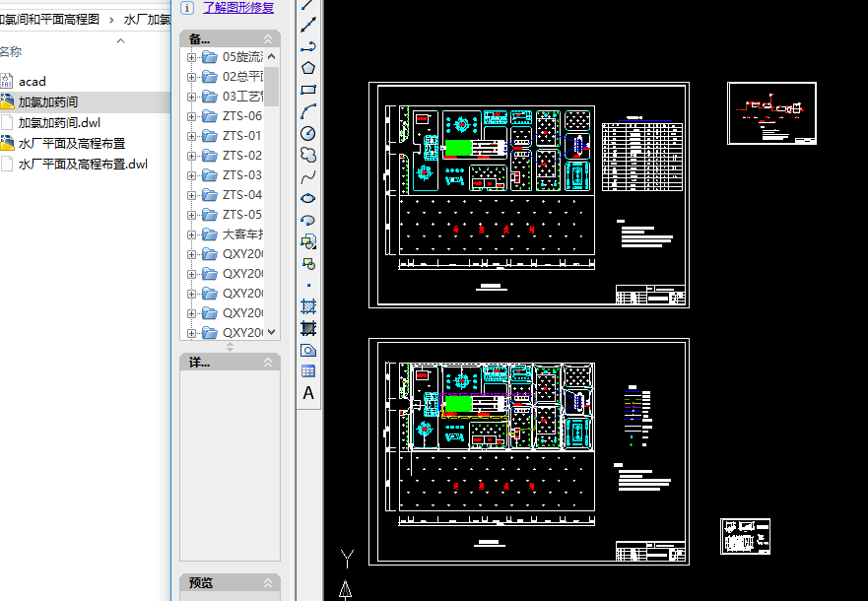Click the Insert Block tool
The height and width of the screenshot is (601, 868).
tap(308, 241)
